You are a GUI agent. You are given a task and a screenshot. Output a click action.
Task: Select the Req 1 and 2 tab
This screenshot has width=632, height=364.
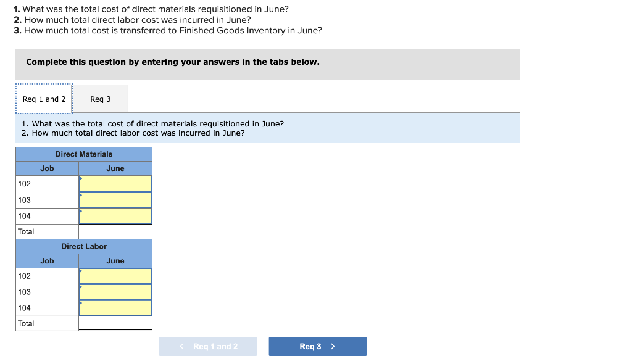(x=44, y=99)
